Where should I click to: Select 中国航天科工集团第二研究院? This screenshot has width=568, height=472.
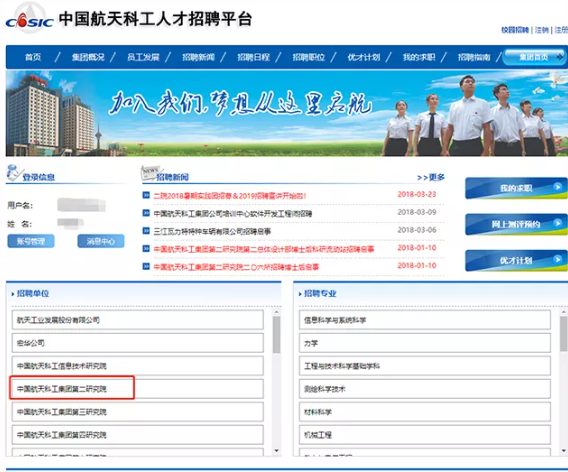[x=138, y=389]
